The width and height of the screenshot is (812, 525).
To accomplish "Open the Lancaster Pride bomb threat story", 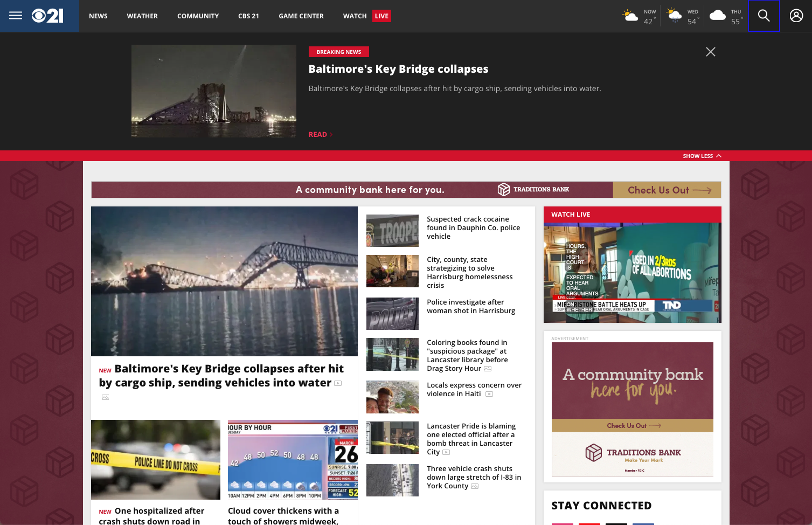I will (x=471, y=439).
